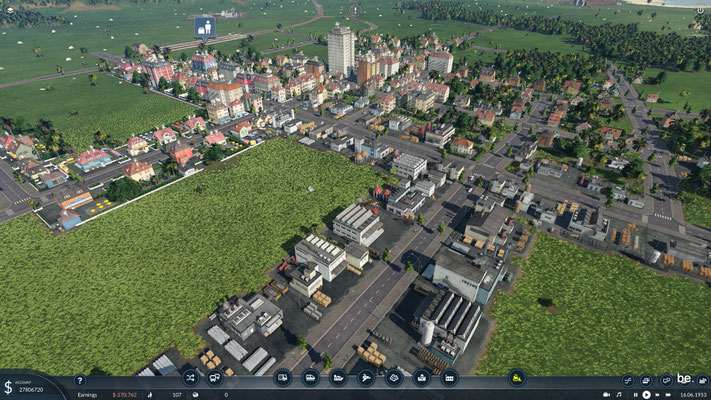This screenshot has height=400, width=711.
Task: Activate the yellow bulldozer demolish tool
Action: coord(517,378)
